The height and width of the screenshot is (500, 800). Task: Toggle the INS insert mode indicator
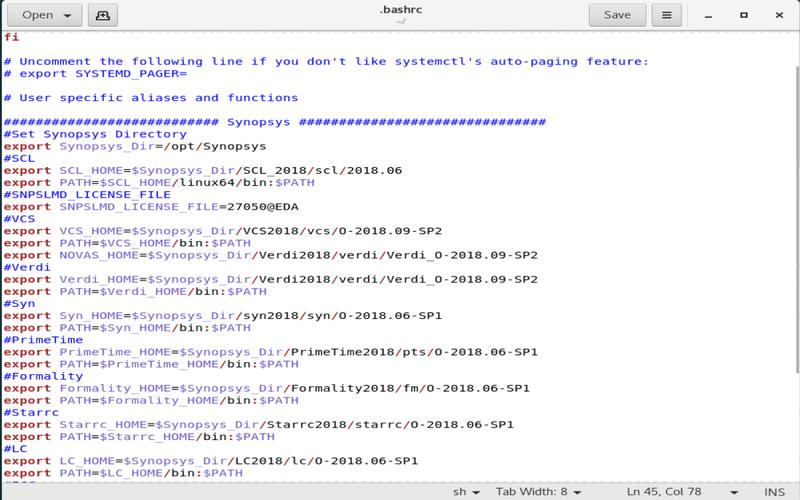[x=774, y=492]
